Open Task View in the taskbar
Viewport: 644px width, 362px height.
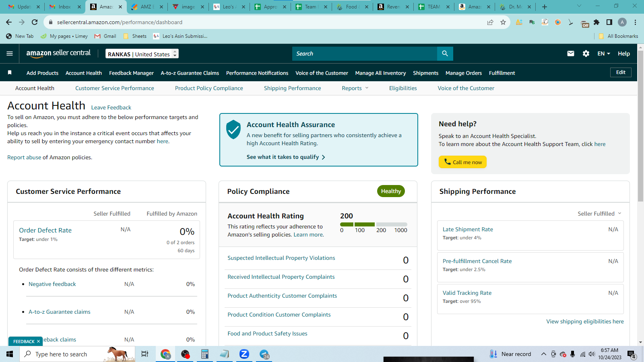click(x=145, y=354)
